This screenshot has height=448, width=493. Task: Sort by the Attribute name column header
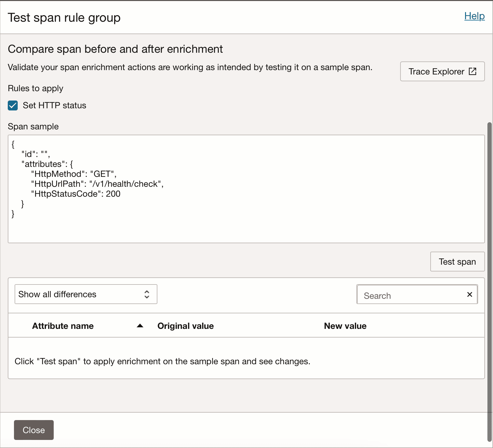(x=63, y=326)
